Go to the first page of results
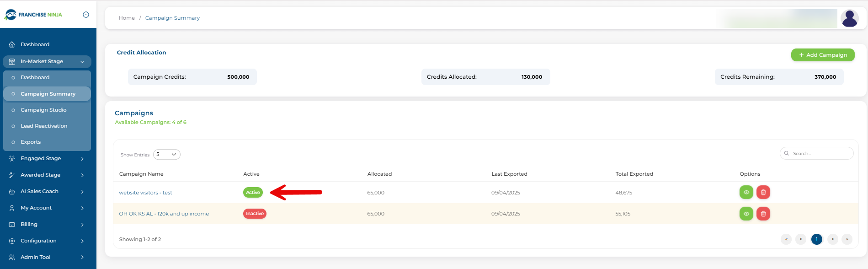Image resolution: width=868 pixels, height=269 pixels. (x=786, y=239)
